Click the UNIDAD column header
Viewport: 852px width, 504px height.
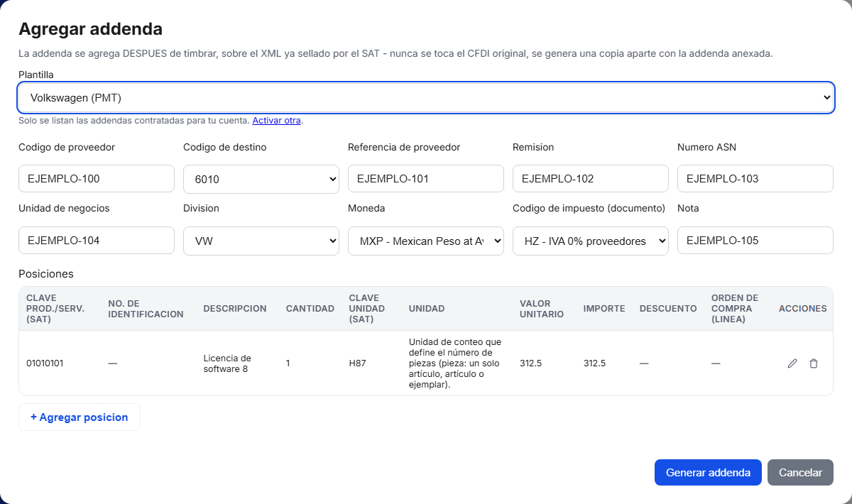[427, 309]
